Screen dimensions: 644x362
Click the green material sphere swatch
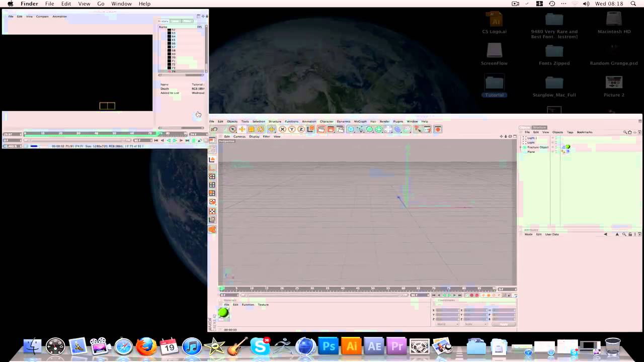click(x=223, y=313)
